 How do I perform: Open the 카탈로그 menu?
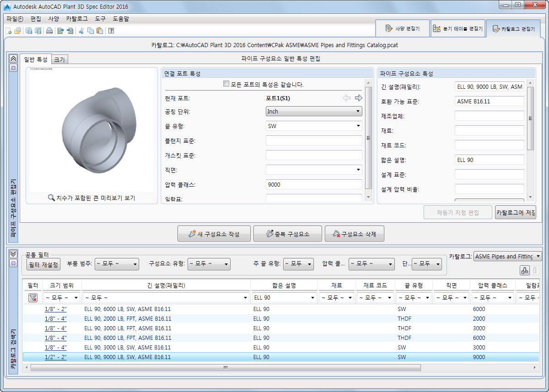(77, 19)
